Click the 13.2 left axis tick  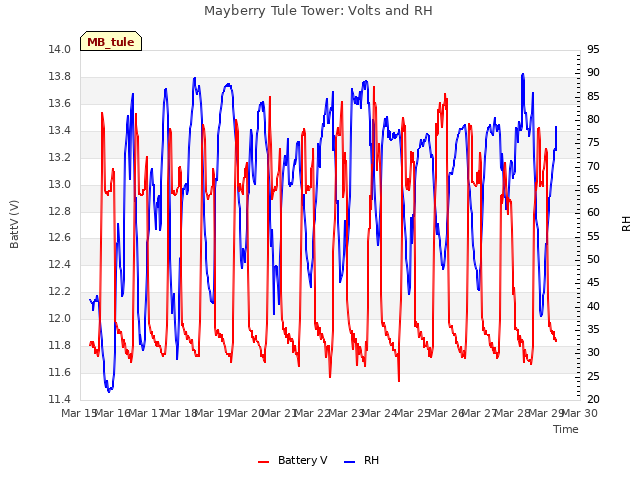60,158
